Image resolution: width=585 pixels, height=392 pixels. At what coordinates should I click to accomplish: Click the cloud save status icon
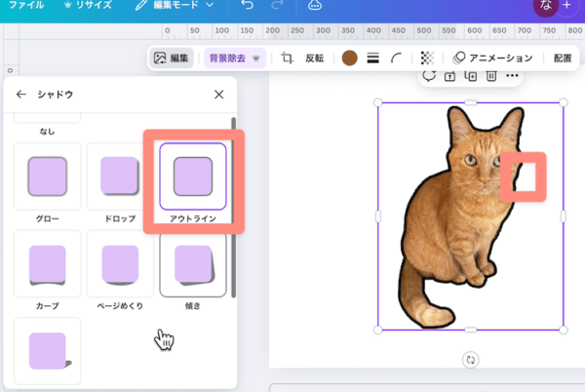pyautogui.click(x=315, y=5)
